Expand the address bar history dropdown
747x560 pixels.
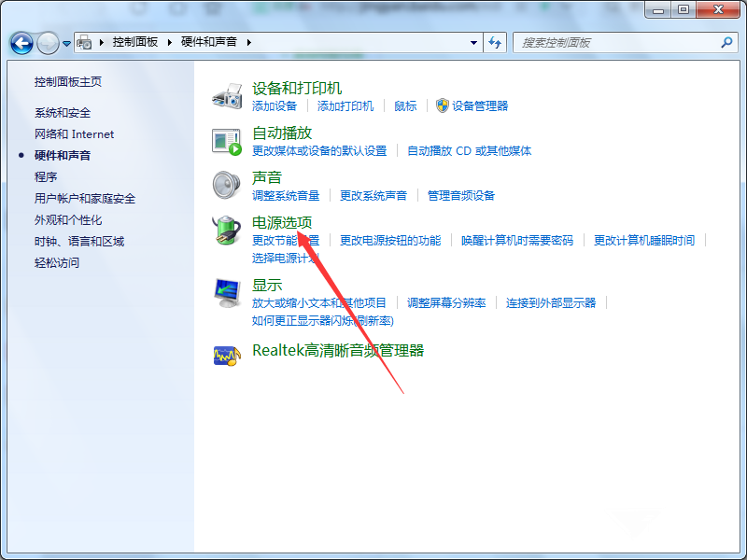(x=473, y=43)
